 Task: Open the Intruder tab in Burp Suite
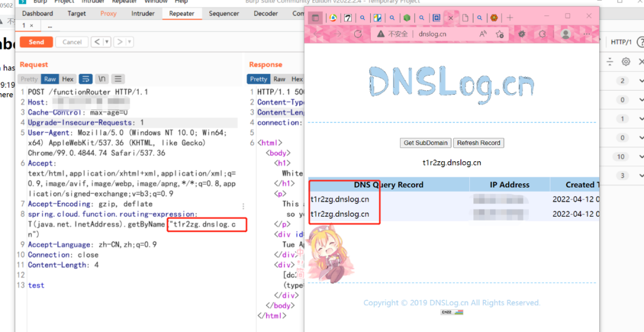click(x=143, y=14)
